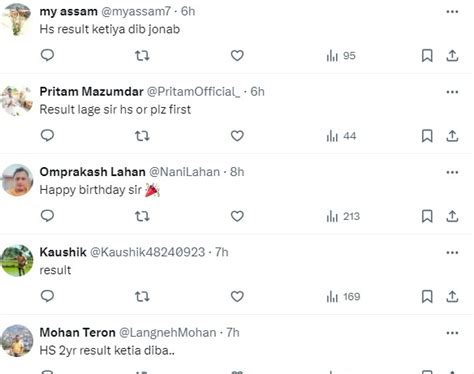Reply to my assam's tweet
Viewport: 474px width, 374px height.
tap(47, 55)
